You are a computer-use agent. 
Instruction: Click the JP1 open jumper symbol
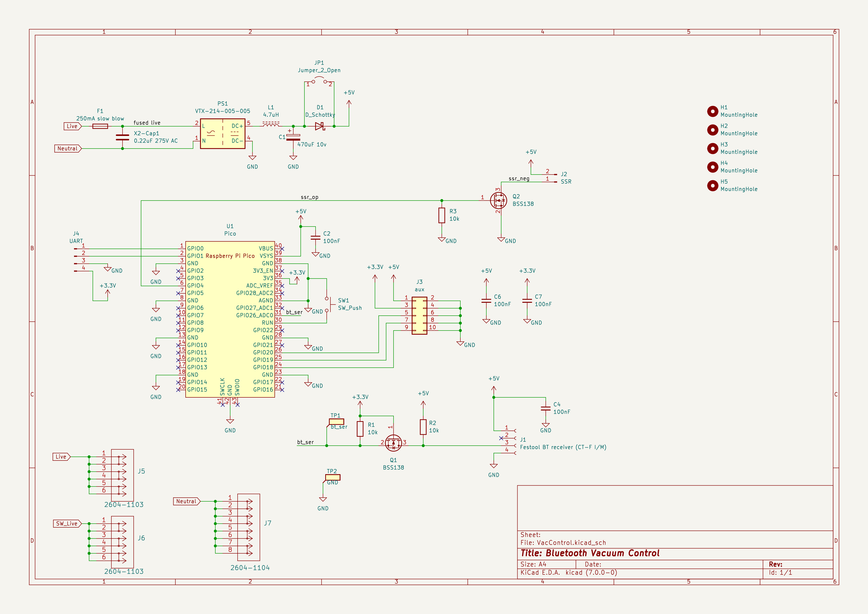319,80
